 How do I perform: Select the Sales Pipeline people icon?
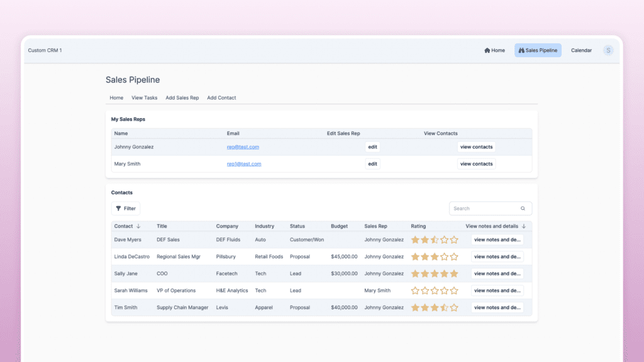pyautogui.click(x=521, y=50)
